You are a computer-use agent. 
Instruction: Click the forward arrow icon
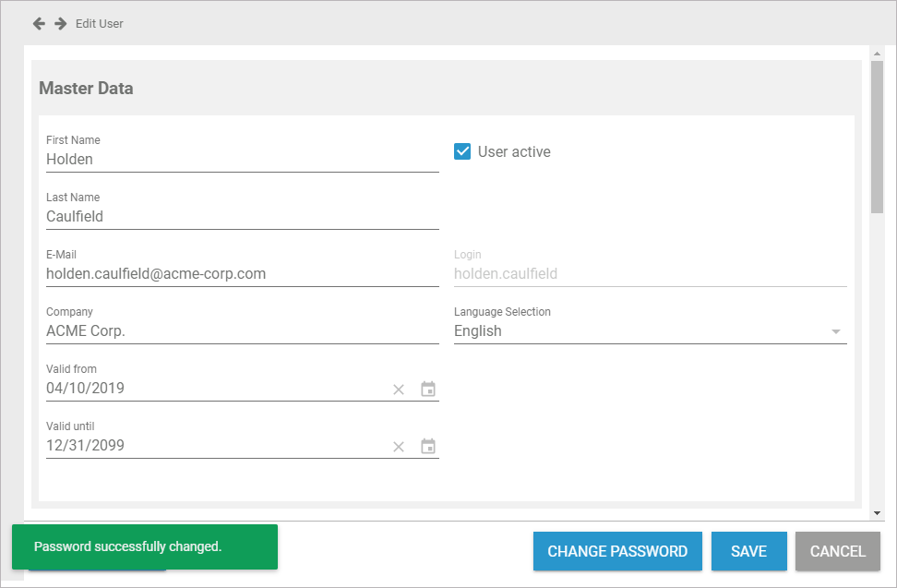click(61, 23)
